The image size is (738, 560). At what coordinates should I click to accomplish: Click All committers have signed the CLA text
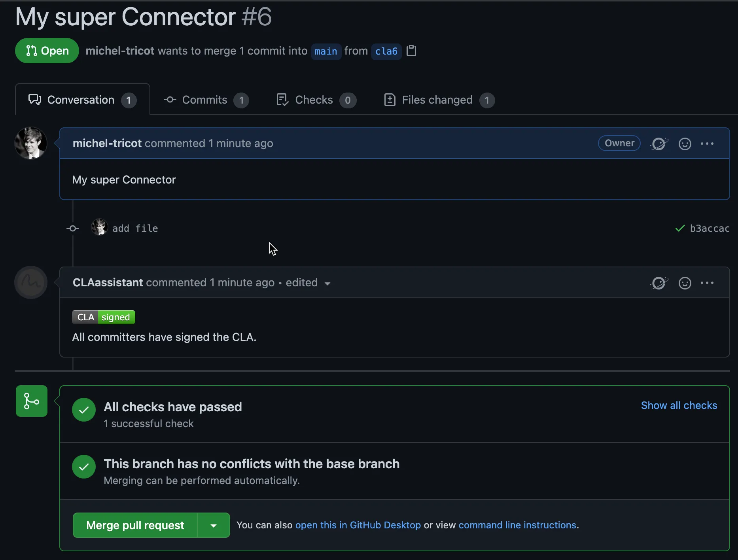[x=164, y=337]
